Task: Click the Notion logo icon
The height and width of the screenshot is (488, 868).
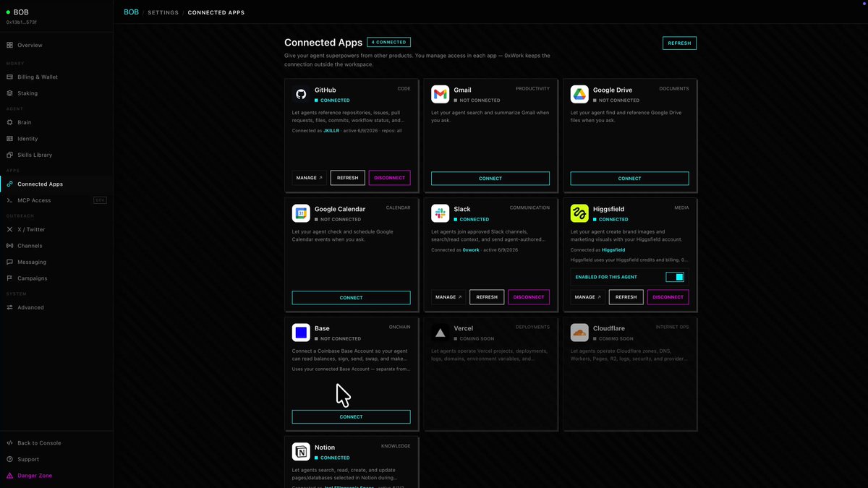Action: [x=301, y=452]
